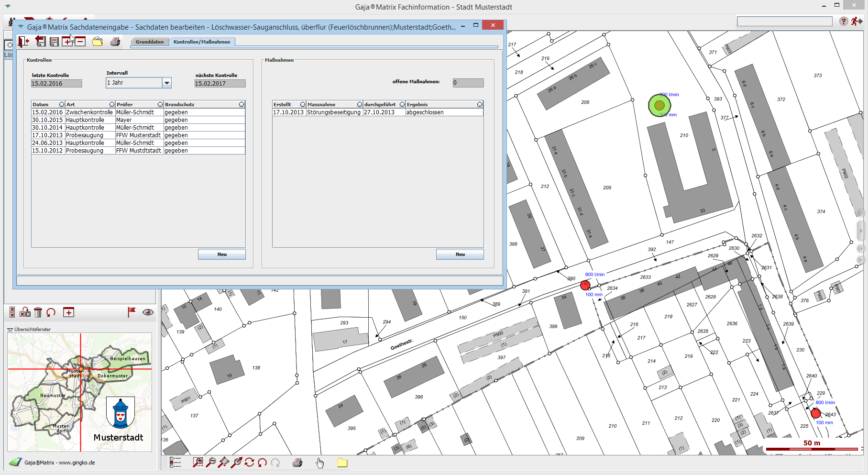The width and height of the screenshot is (868, 475).
Task: Click the circle toggle in Datum column header
Action: click(62, 104)
